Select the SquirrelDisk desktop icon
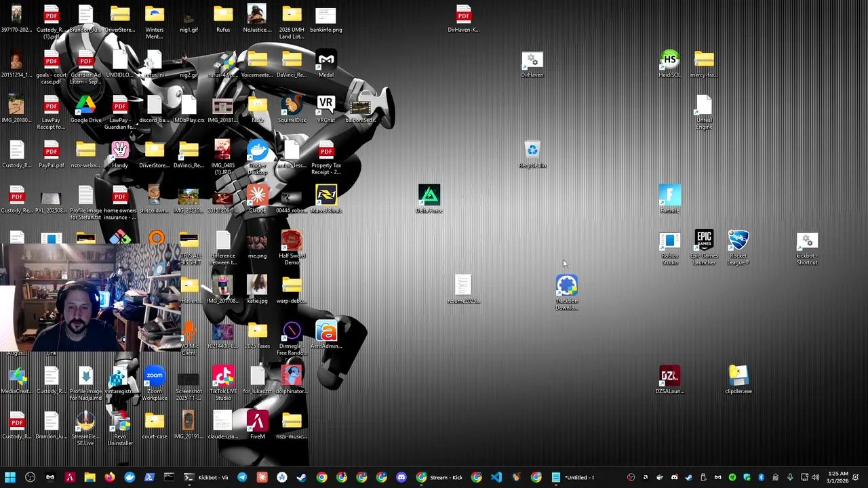Screen dimensions: 868x488 [292, 109]
